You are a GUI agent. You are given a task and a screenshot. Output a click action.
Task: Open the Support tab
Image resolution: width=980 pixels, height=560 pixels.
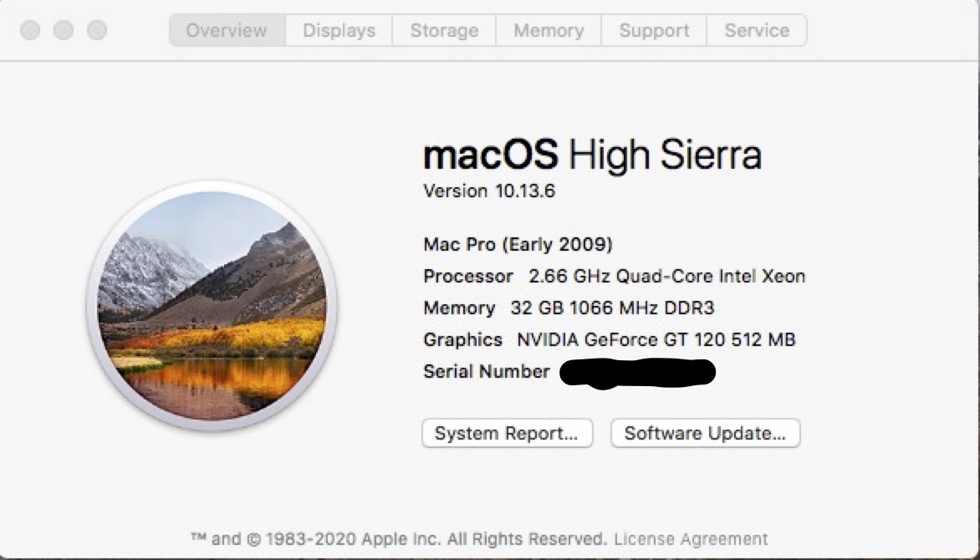tap(654, 31)
